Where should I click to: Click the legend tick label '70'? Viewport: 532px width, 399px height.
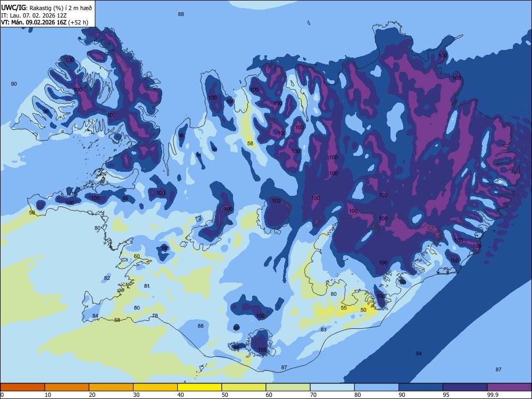[313, 395]
